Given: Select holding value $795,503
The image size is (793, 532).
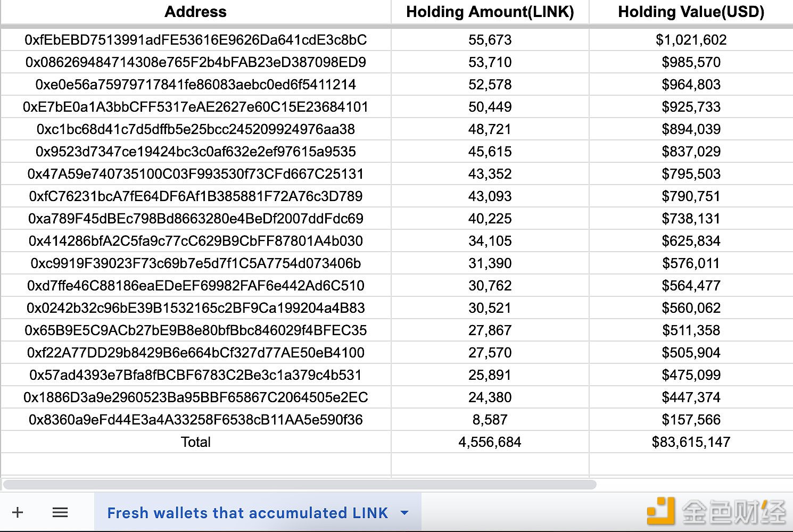Looking at the screenshot, I should [691, 174].
